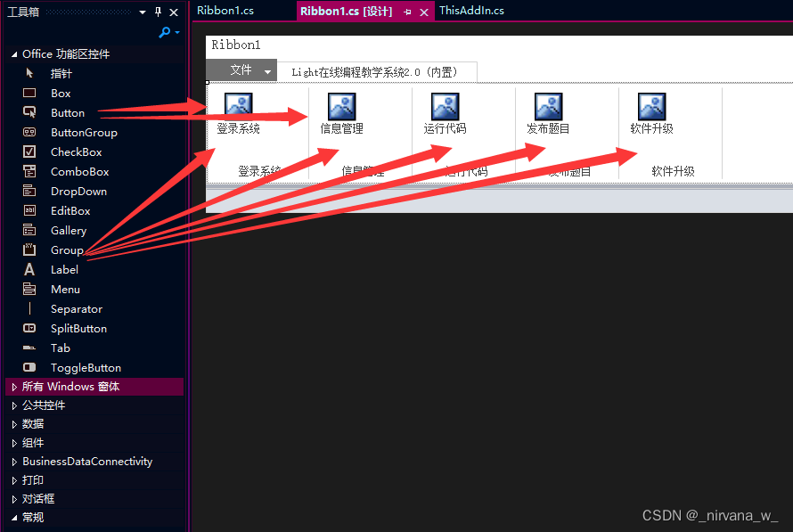Pick the EditBox control icon
Viewport: 793px width, 532px height.
pos(29,210)
